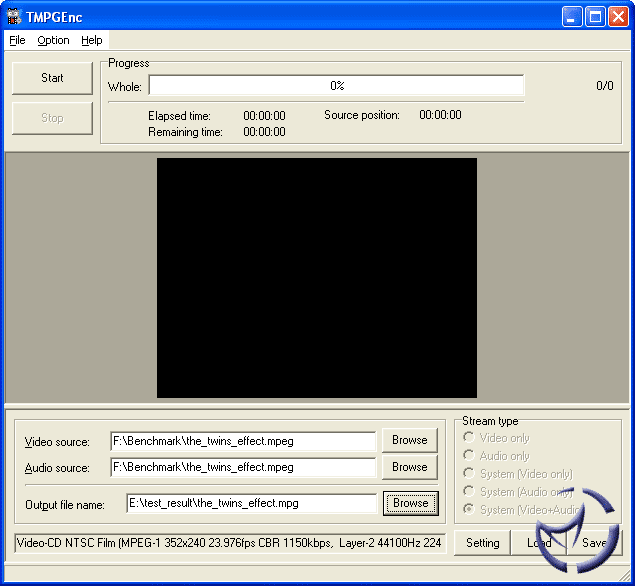Open the Setting dialog
The height and width of the screenshot is (586, 635).
482,543
